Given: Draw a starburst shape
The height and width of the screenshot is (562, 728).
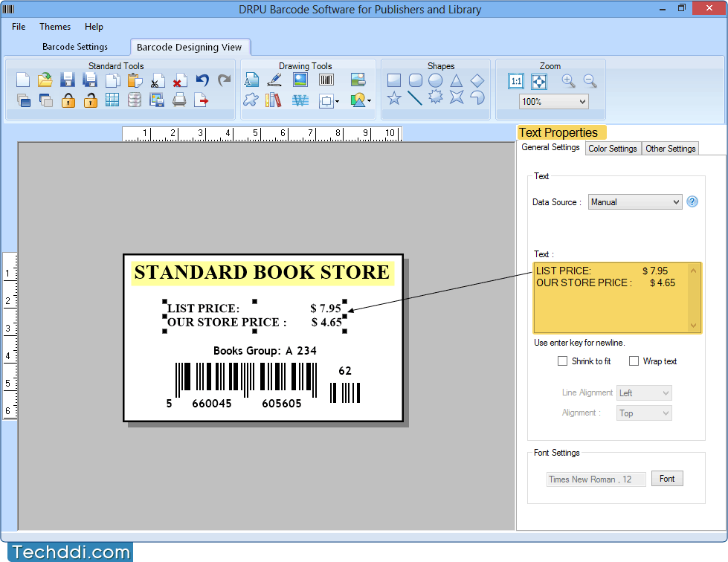Looking at the screenshot, I should point(436,97).
